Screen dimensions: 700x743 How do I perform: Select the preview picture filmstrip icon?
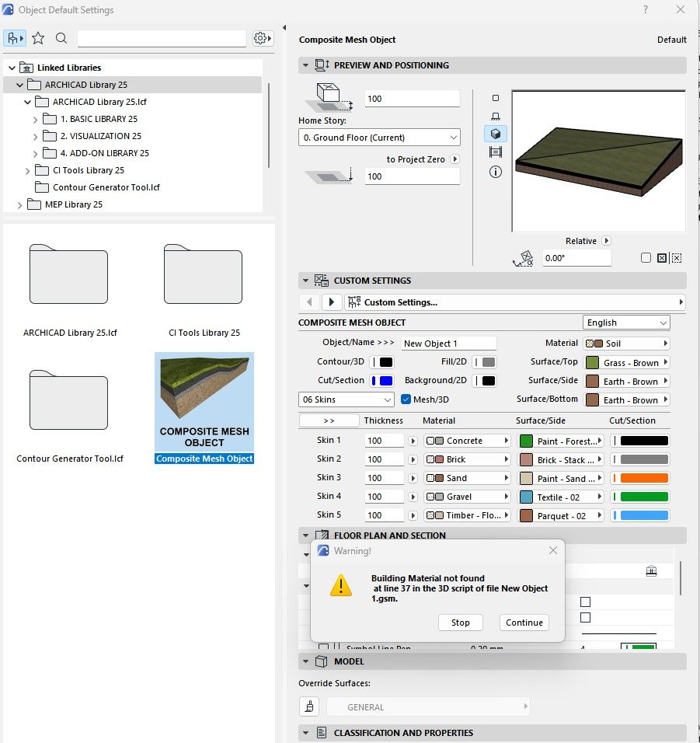[x=496, y=152]
